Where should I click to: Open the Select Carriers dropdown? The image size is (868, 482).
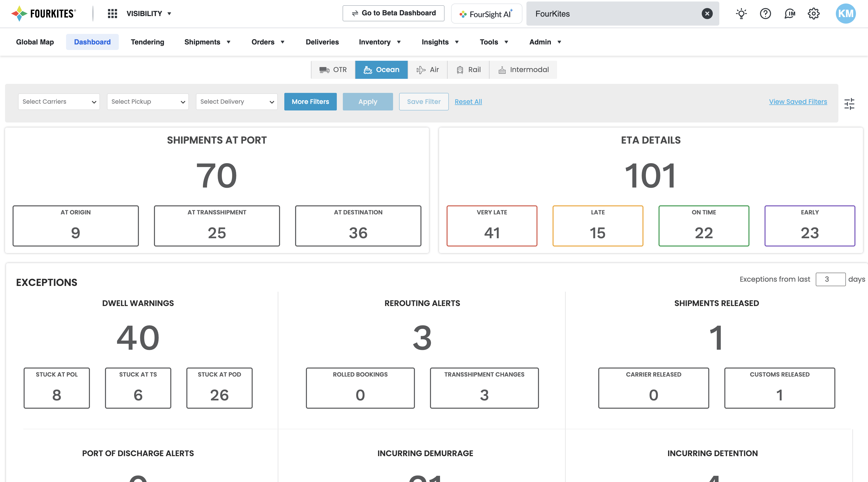pyautogui.click(x=59, y=101)
